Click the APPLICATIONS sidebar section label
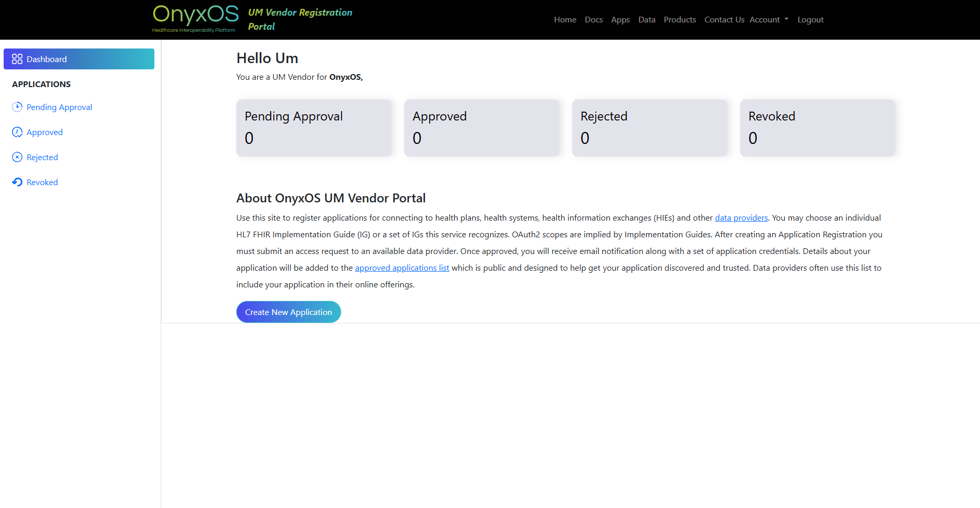 [x=41, y=84]
